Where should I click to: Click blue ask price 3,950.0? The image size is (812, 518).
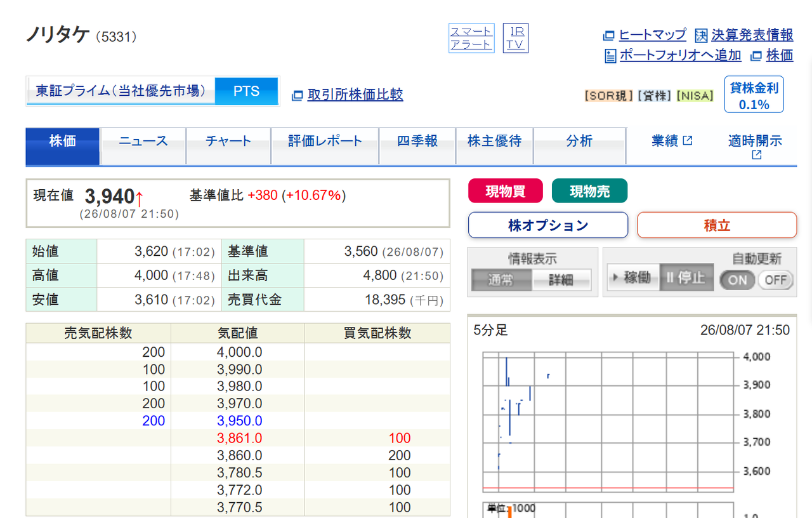click(240, 421)
